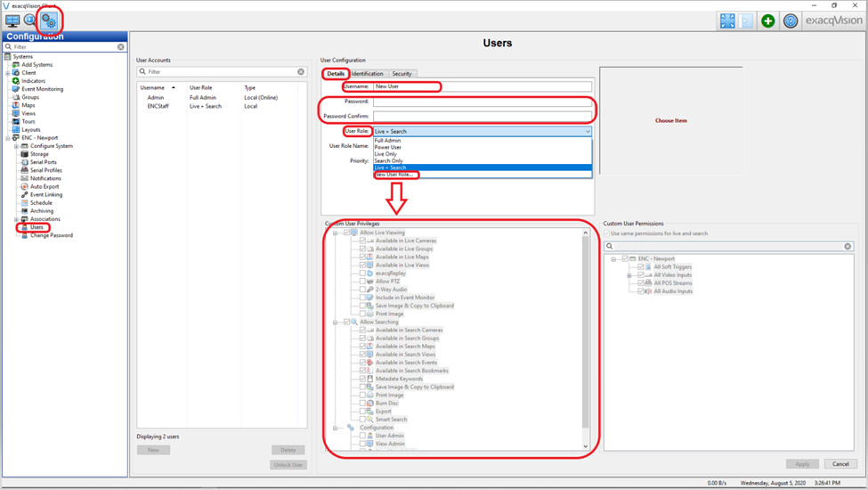868x490 pixels.
Task: Clear the Configuration tree filter with X icon
Action: 121,47
